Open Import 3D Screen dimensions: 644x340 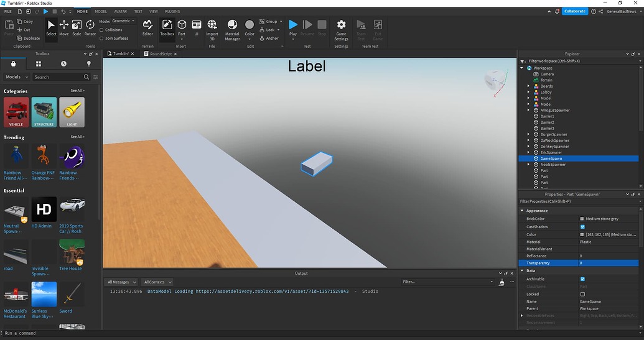coord(212,30)
